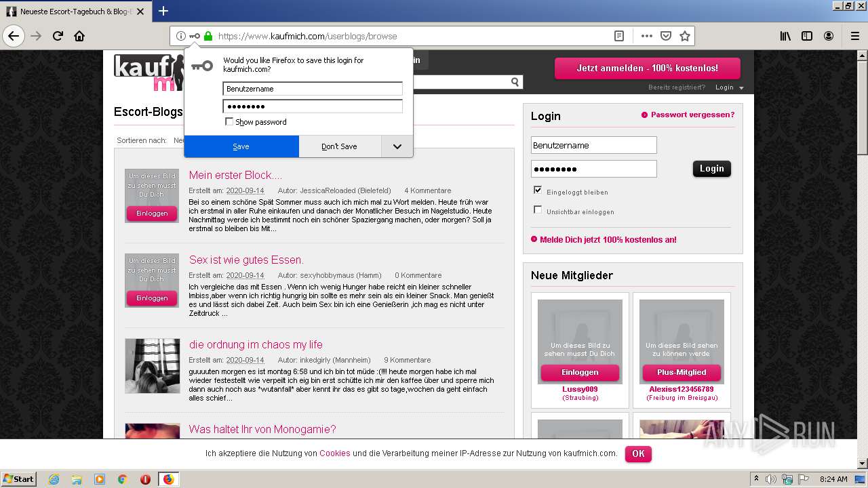Click Melde Dich jetzt 100% kostenlos an link

coord(608,239)
